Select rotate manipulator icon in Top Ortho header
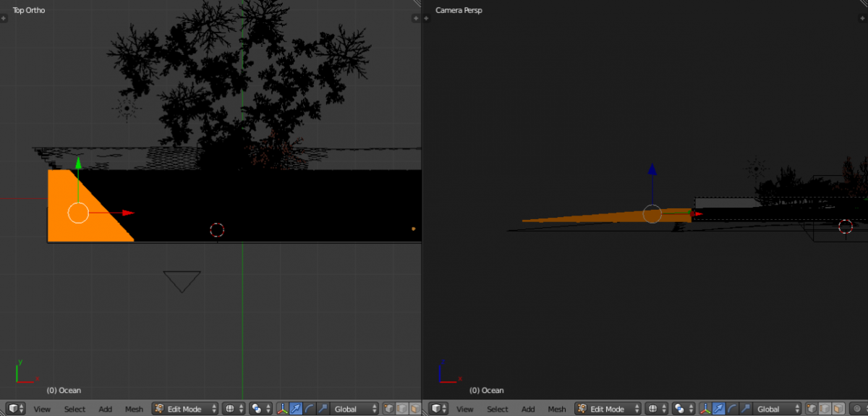The image size is (868, 416). (x=309, y=409)
